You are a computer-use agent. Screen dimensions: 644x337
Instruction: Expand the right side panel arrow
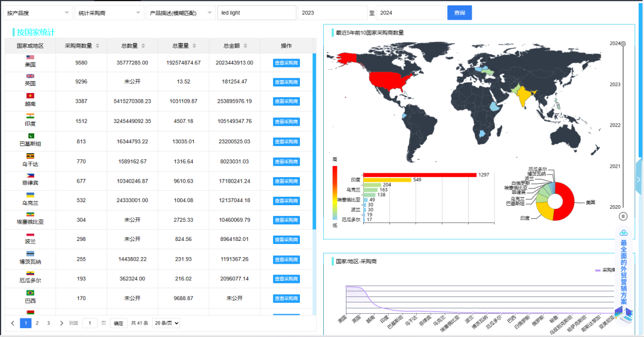tap(639, 179)
